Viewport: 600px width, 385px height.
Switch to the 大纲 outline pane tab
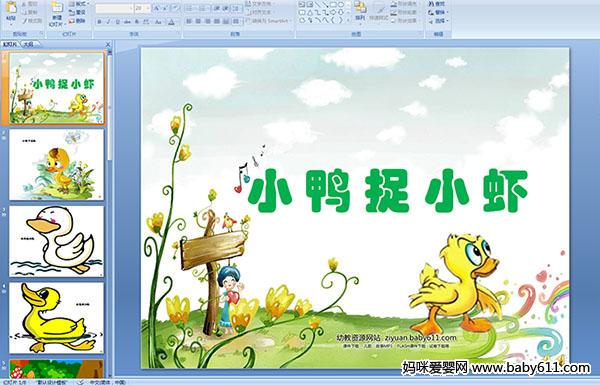pyautogui.click(x=29, y=44)
